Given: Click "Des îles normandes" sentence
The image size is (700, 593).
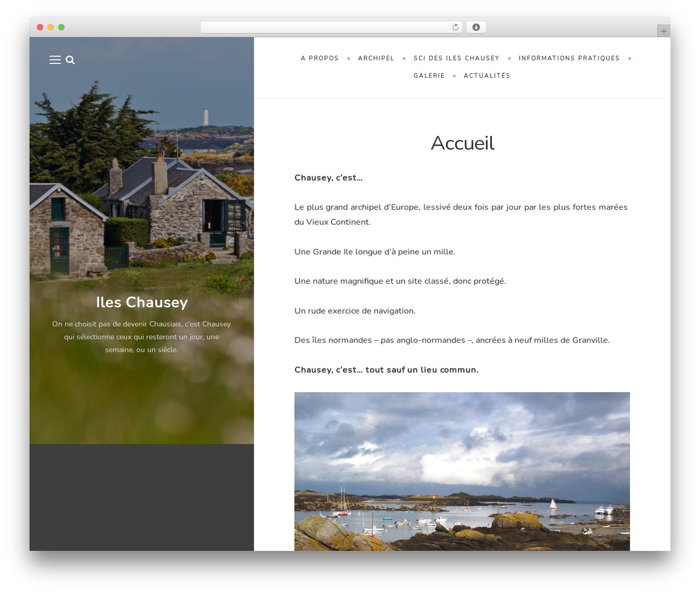Looking at the screenshot, I should pyautogui.click(x=452, y=340).
